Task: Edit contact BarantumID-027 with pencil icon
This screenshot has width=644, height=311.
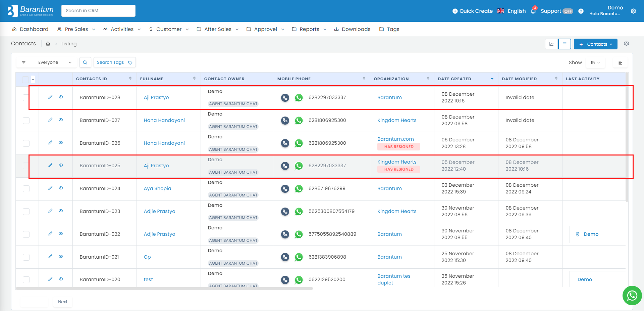Action: (x=50, y=120)
